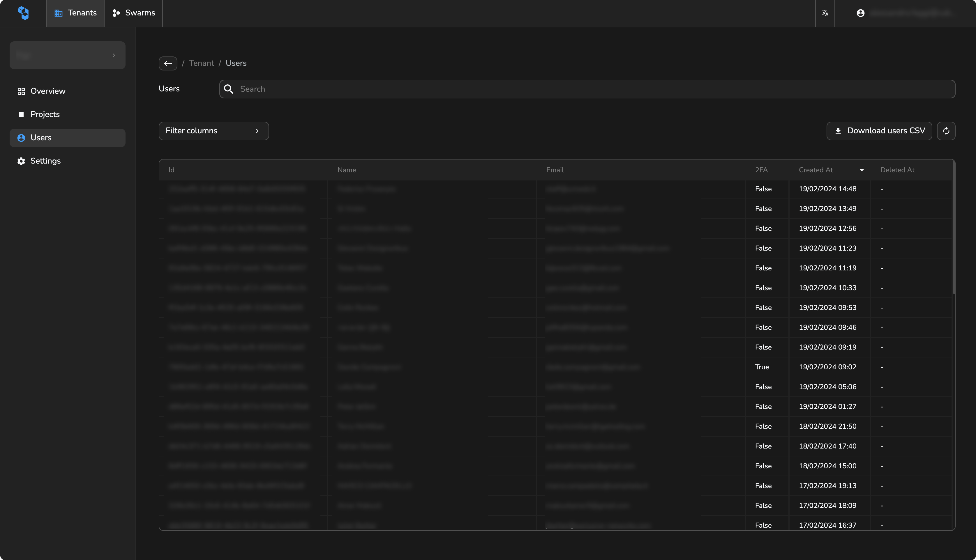This screenshot has height=560, width=976.
Task: Select Users in the sidebar
Action: tap(67, 138)
